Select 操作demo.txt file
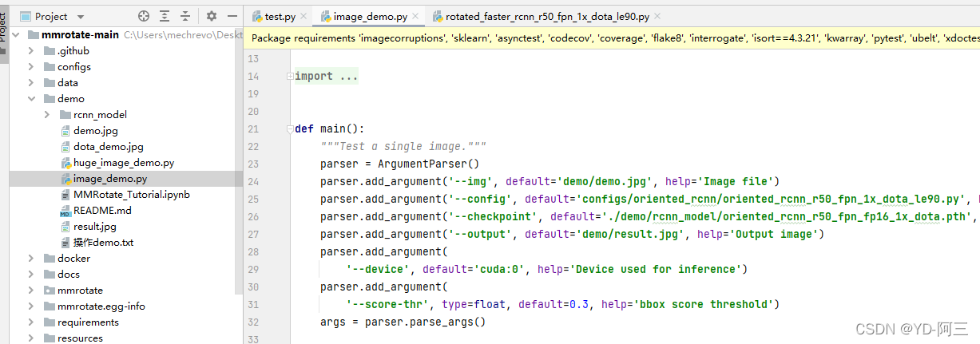This screenshot has height=344, width=980. tap(103, 243)
